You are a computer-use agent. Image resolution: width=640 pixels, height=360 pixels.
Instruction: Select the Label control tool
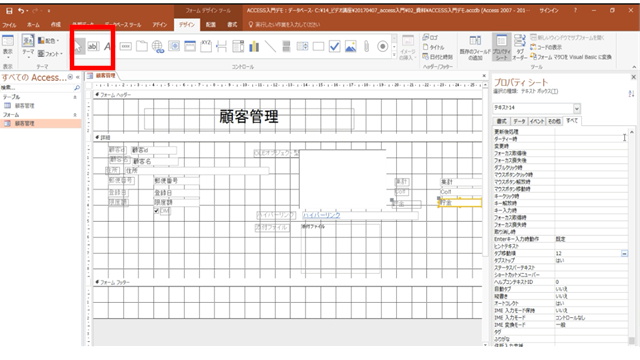click(x=107, y=47)
